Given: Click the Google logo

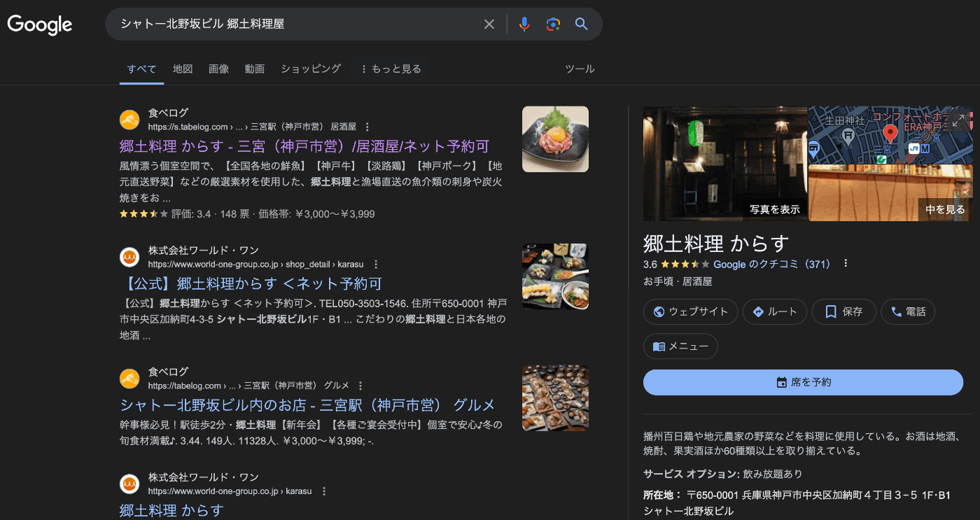Looking at the screenshot, I should 40,24.
